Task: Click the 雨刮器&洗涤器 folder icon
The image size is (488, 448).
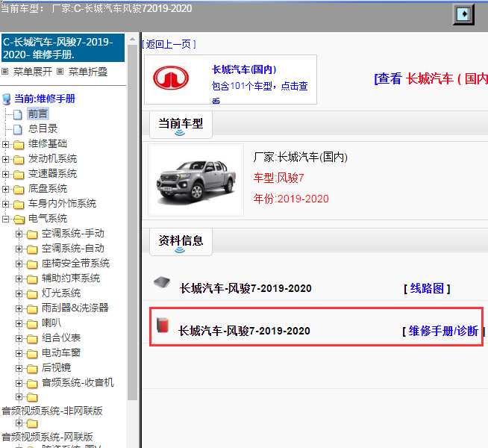Action: click(x=32, y=309)
